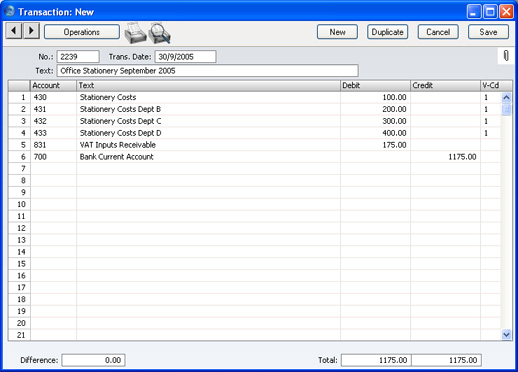Click the printer icon
This screenshot has width=518, height=372.
pyautogui.click(x=135, y=33)
